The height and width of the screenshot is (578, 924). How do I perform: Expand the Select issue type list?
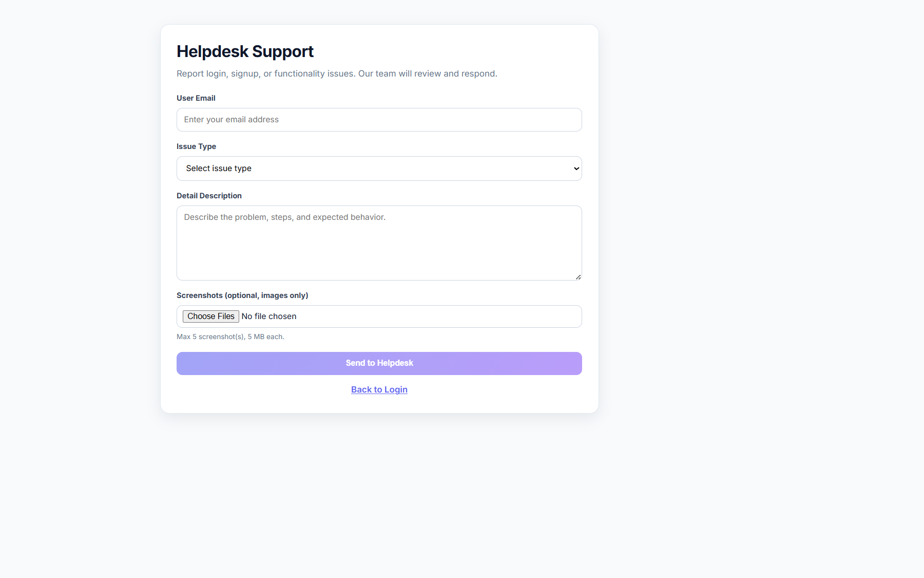click(379, 169)
